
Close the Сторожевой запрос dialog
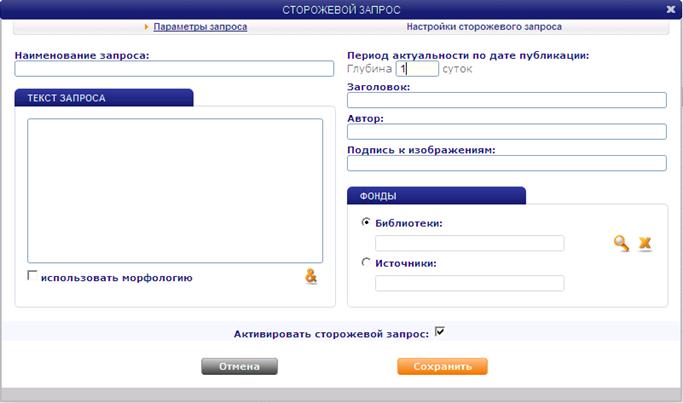(671, 9)
